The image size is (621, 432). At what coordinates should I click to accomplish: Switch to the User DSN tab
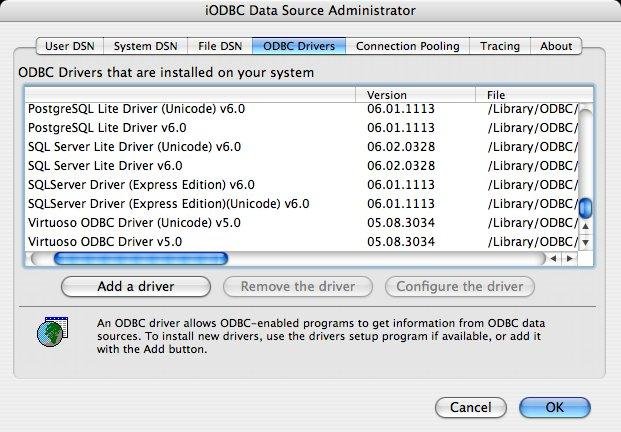click(x=70, y=46)
